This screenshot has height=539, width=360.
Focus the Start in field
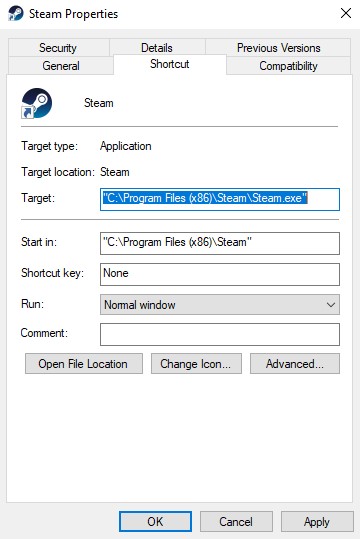click(220, 243)
